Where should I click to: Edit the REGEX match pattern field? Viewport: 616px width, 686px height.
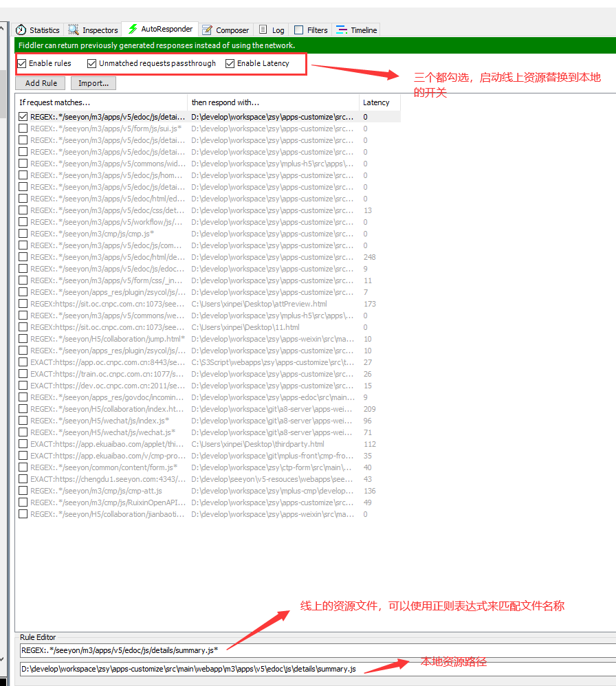point(318,650)
